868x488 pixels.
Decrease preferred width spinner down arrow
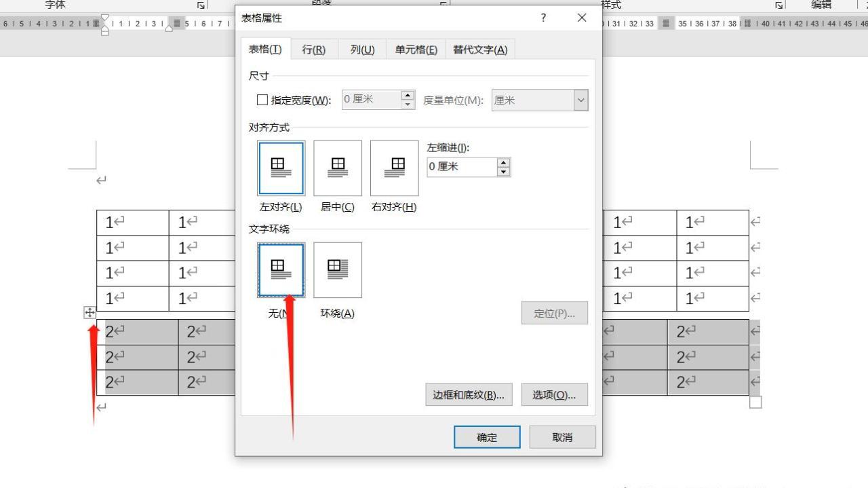(x=408, y=105)
